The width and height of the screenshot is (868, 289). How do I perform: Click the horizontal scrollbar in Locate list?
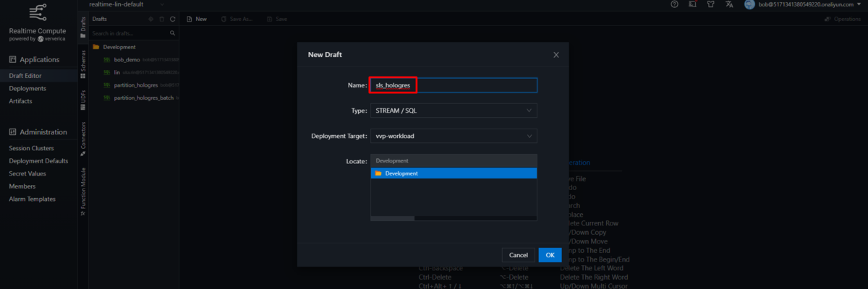[392, 217]
